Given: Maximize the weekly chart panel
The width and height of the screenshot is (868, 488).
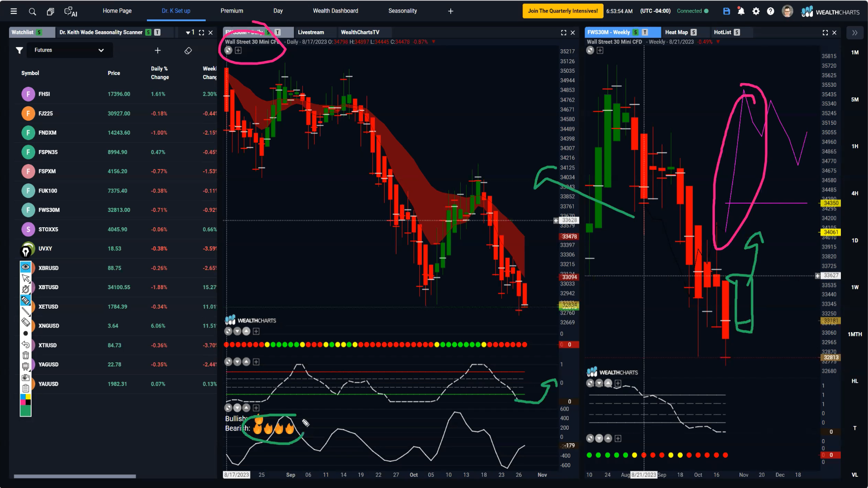Looking at the screenshot, I should pyautogui.click(x=825, y=33).
